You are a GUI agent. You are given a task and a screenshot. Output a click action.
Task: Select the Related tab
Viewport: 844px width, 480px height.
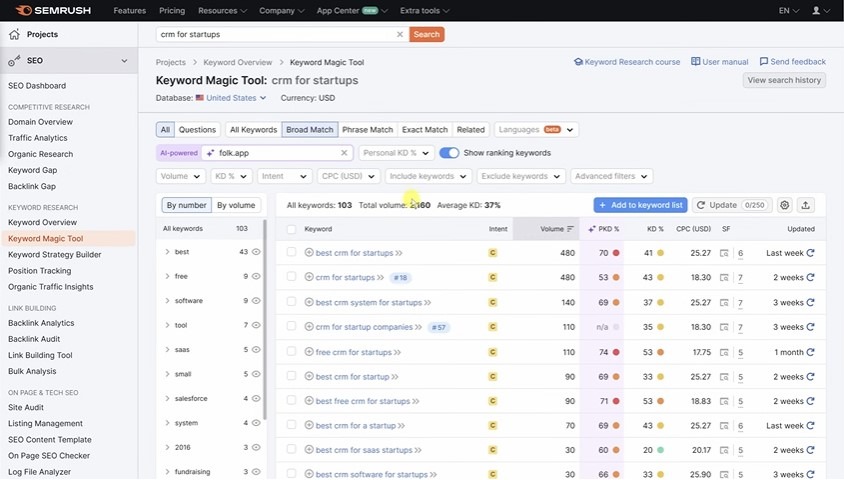pyautogui.click(x=471, y=130)
